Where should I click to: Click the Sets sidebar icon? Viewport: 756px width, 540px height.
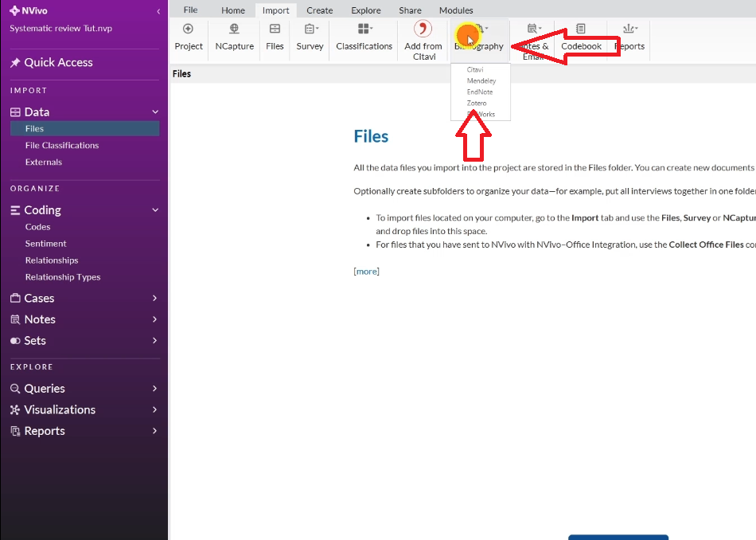15,341
